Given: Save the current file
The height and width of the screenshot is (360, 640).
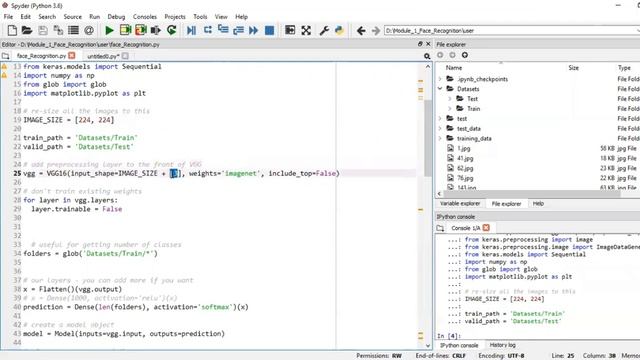Looking at the screenshot, I should [43, 30].
